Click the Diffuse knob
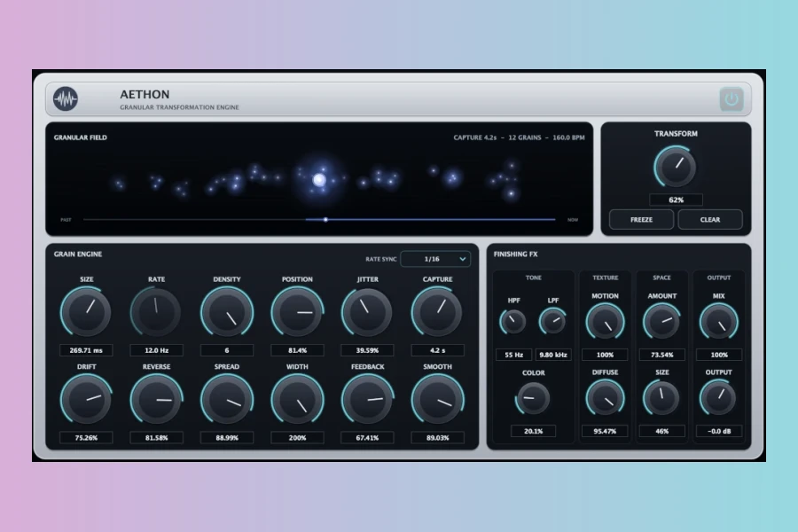The image size is (798, 532). [x=605, y=398]
